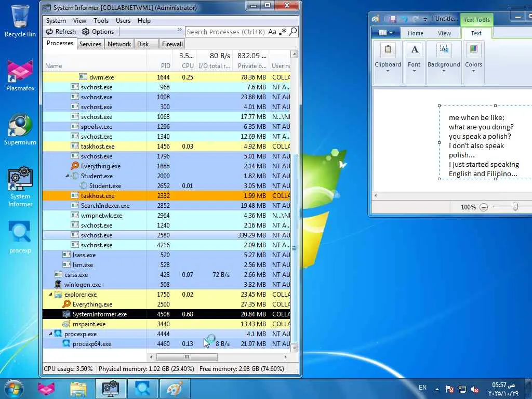
Task: Click the csrss.exe process icon
Action: pos(58,274)
